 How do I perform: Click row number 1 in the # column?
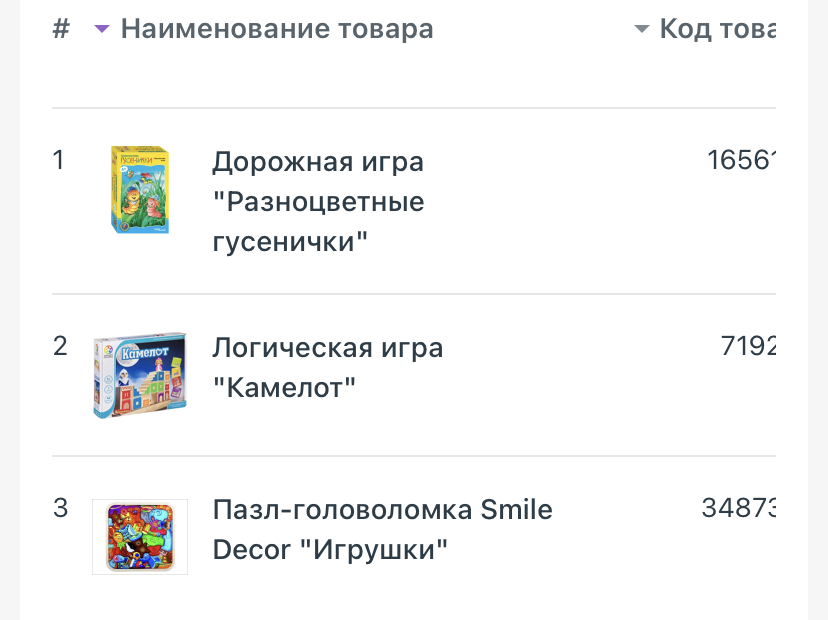click(x=59, y=160)
